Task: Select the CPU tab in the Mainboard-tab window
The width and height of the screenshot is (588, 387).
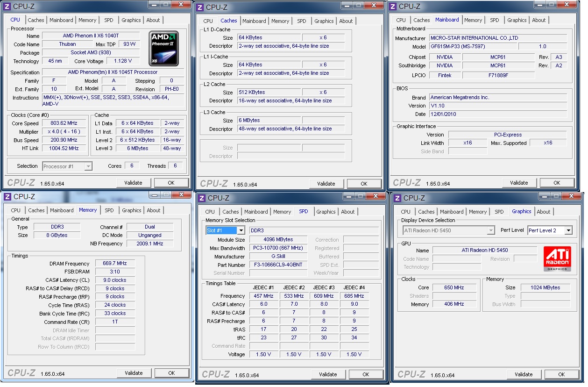Action: point(401,20)
